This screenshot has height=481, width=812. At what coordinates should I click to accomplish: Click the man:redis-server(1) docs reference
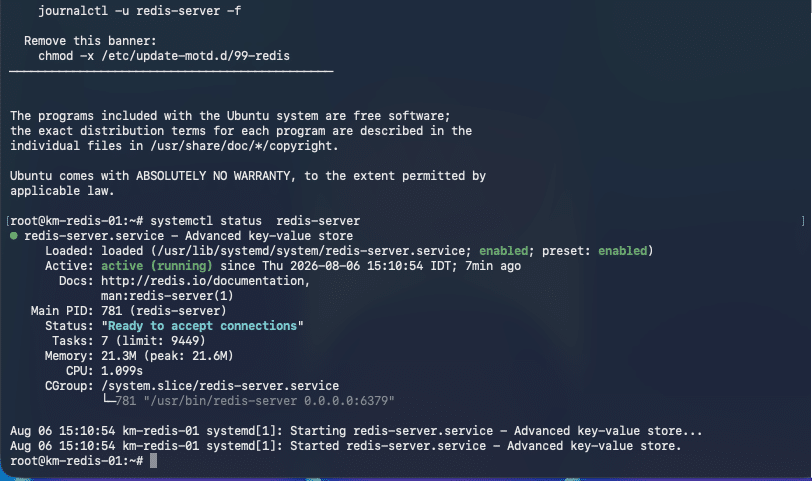pos(167,296)
